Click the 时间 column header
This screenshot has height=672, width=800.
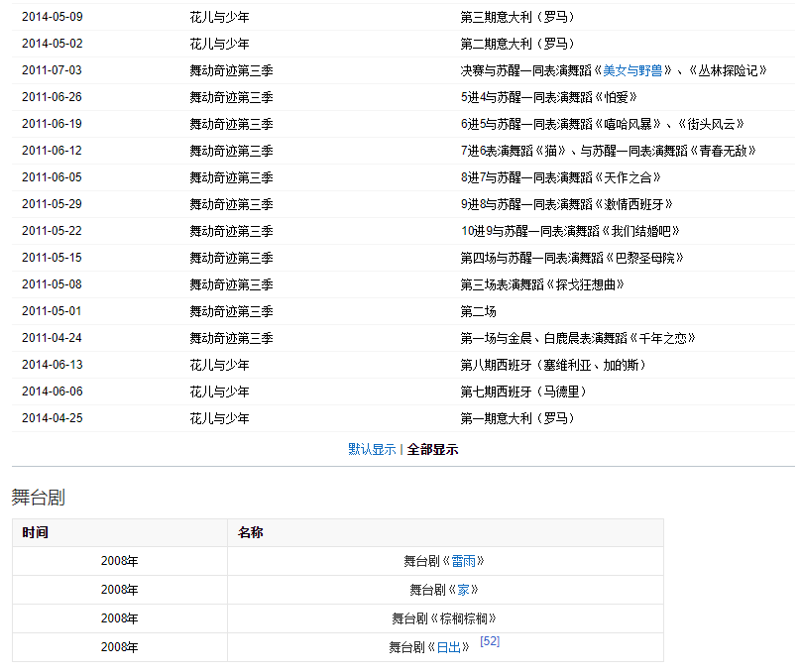(36, 533)
